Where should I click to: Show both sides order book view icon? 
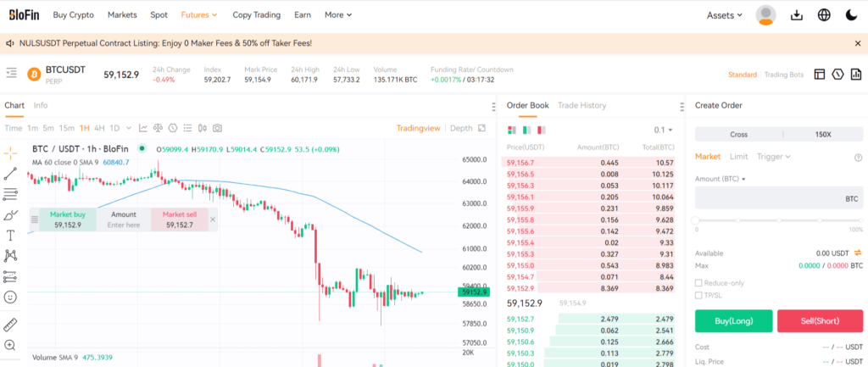[x=512, y=130]
